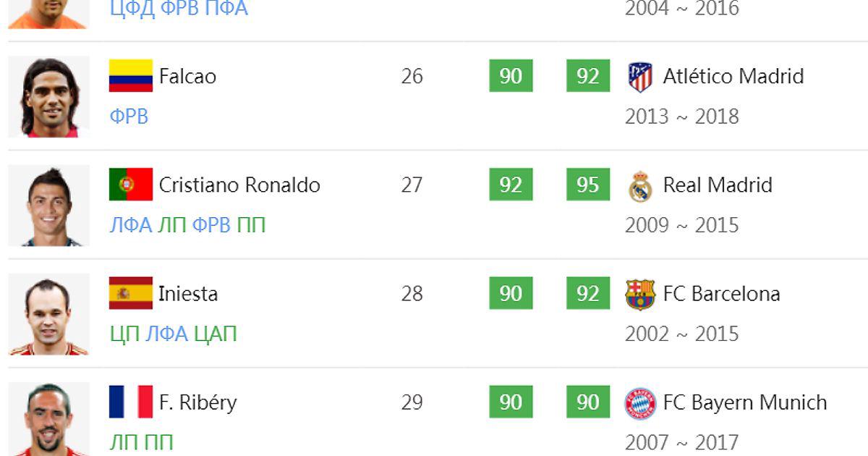The width and height of the screenshot is (868, 456).
Task: Click the France flag beside F. Ribéry
Action: [131, 402]
